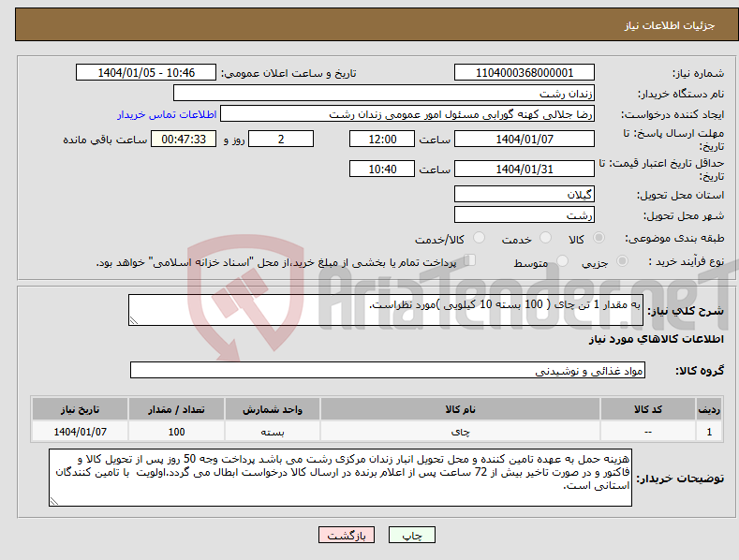Click the چاپ (print) button
Viewport: 739px width, 560px height.
[x=411, y=535]
